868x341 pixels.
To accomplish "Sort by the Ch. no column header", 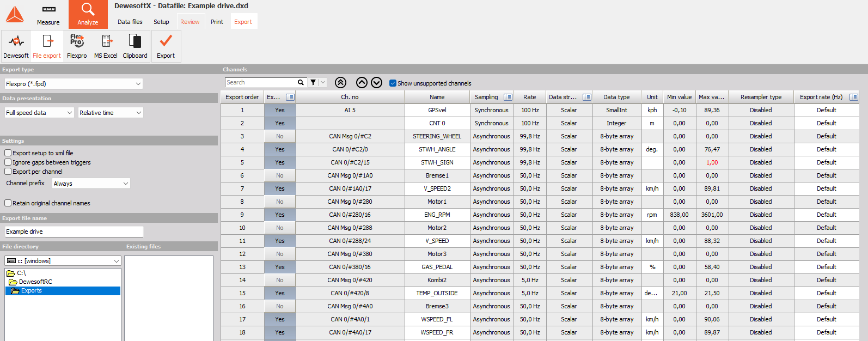I will click(350, 97).
